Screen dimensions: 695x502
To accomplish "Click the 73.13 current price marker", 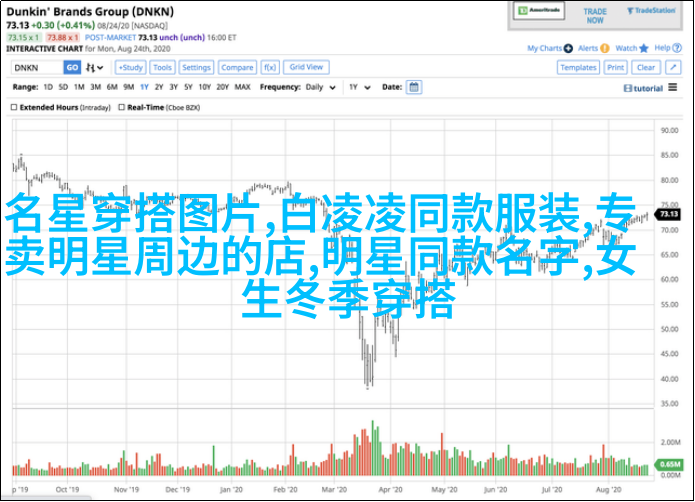I will click(x=668, y=214).
